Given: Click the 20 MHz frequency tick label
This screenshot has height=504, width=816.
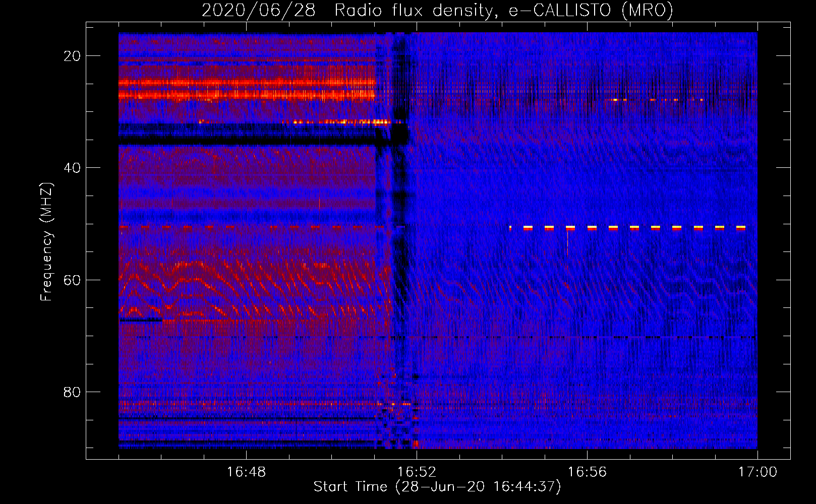Looking at the screenshot, I should (72, 56).
